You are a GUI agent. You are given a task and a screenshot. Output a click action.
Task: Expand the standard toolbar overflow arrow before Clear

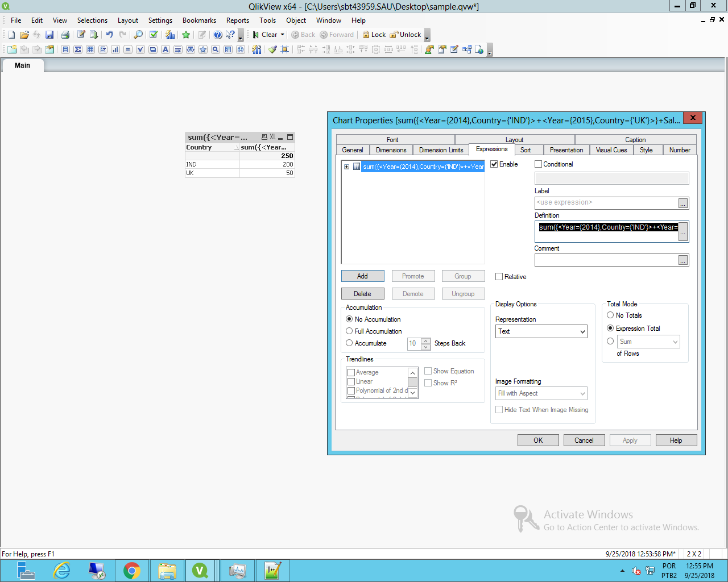[241, 35]
